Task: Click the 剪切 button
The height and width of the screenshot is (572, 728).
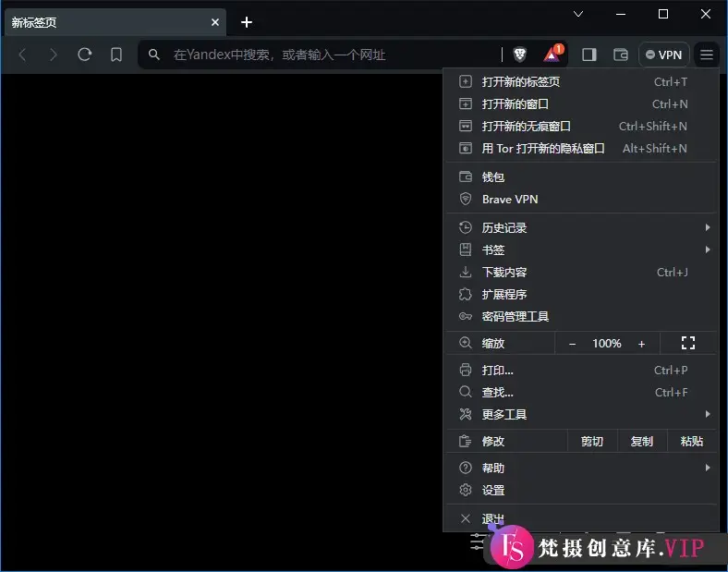Action: pyautogui.click(x=592, y=441)
